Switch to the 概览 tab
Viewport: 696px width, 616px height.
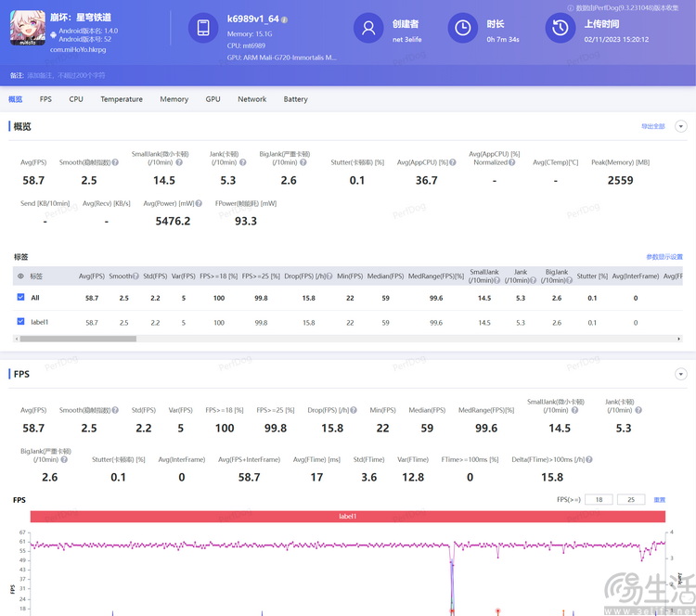pos(16,99)
